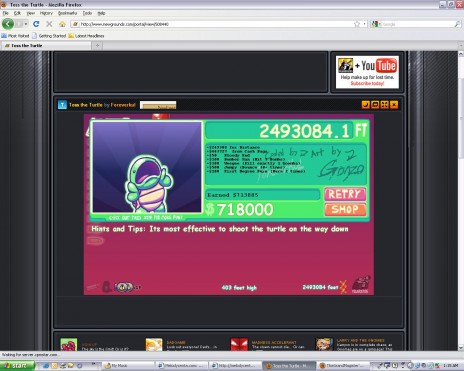Click the turtle thumbs-up picture

[x=147, y=167]
